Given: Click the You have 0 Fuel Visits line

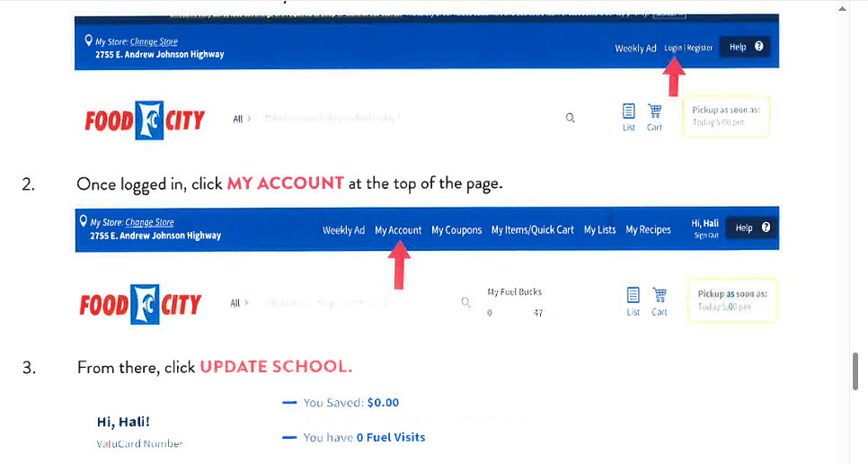Looking at the screenshot, I should pos(364,437).
